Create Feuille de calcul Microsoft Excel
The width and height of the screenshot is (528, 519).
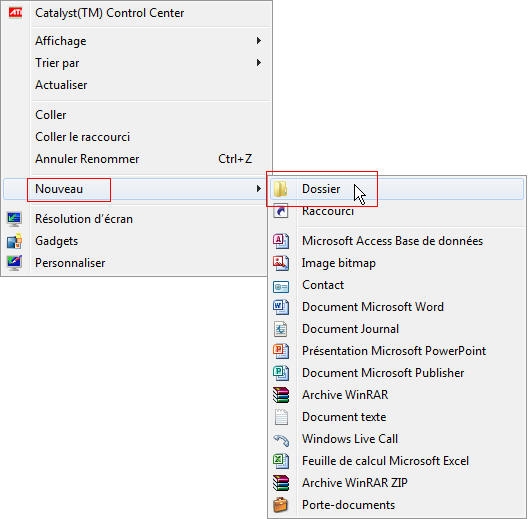click(397, 461)
